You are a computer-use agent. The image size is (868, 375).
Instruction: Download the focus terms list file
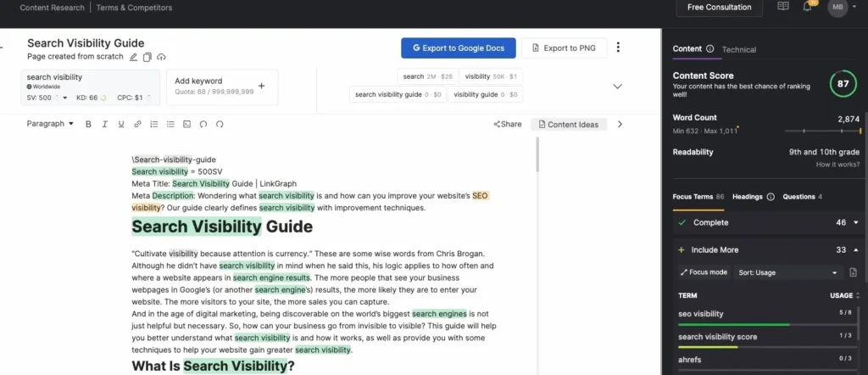pos(853,272)
